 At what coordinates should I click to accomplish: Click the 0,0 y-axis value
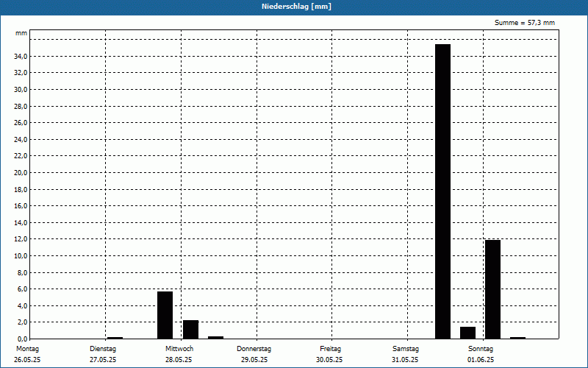coord(23,339)
